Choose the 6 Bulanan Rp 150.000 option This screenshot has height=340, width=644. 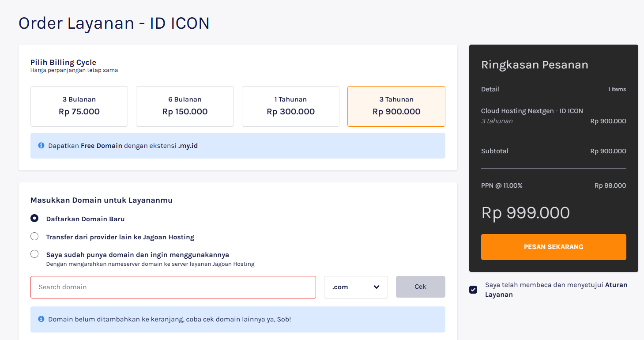click(185, 106)
